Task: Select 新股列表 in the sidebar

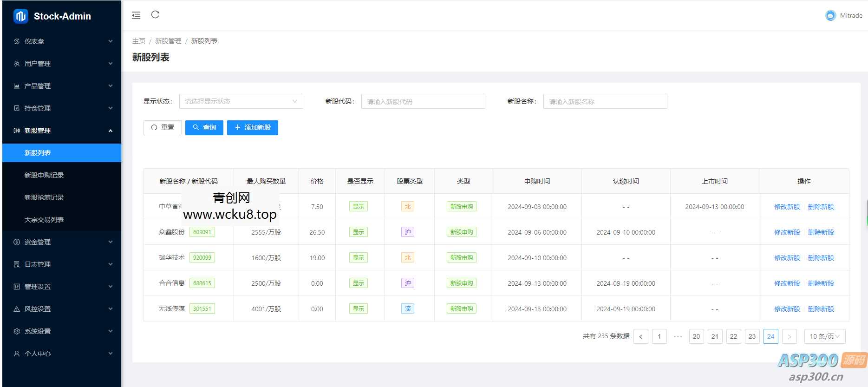Action: [x=62, y=153]
